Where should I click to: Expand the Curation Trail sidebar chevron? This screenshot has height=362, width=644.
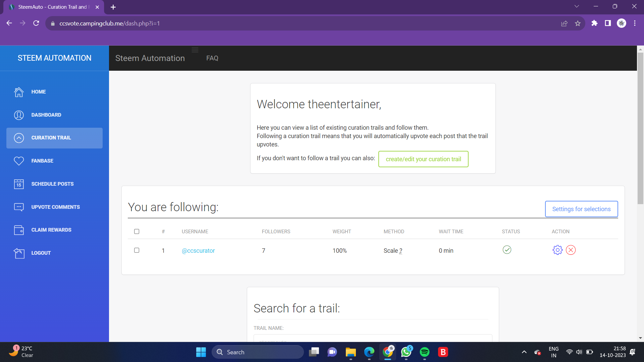19,138
